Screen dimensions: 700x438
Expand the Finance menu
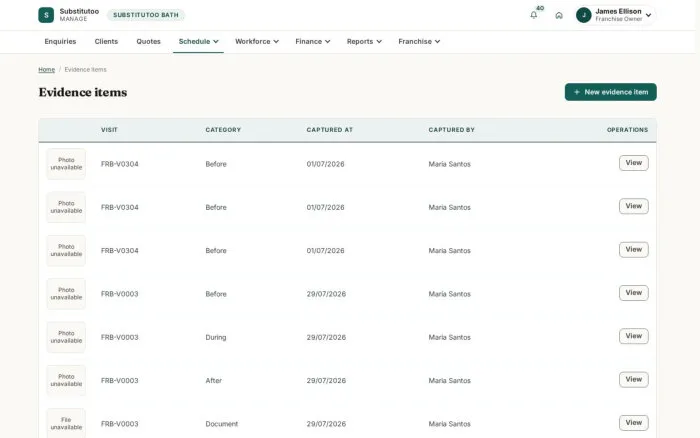(312, 42)
